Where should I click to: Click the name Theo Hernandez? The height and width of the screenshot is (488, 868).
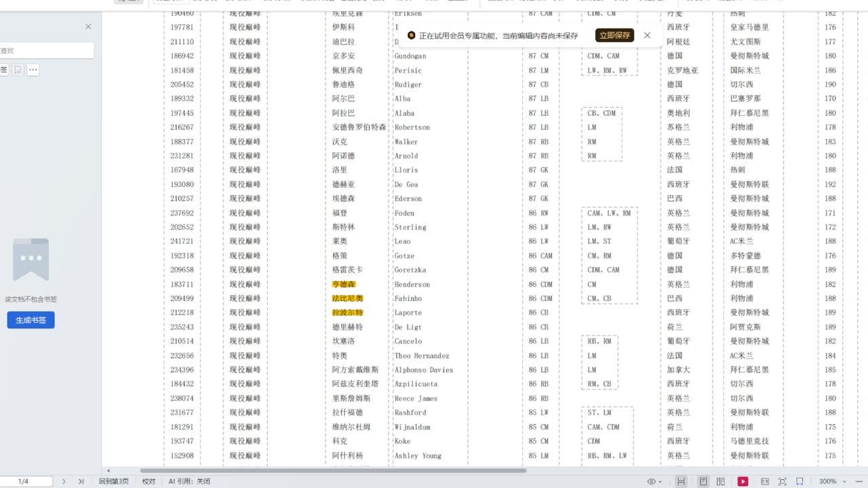[422, 356]
